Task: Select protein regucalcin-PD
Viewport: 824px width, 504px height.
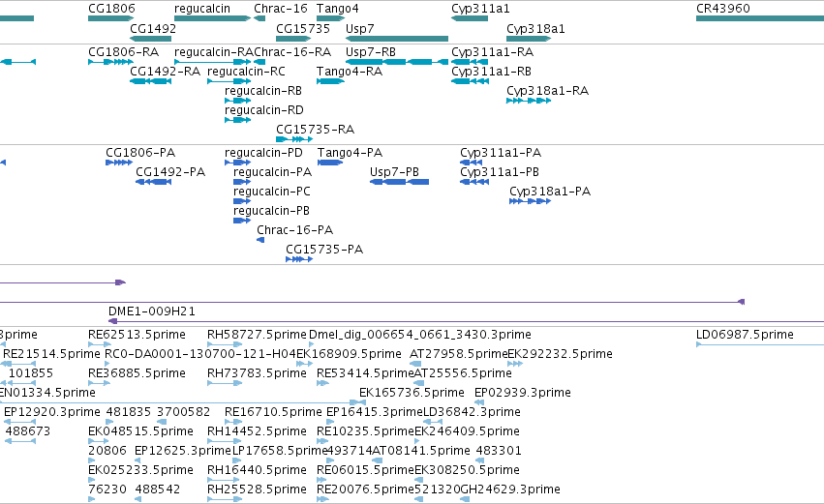Action: [263, 153]
